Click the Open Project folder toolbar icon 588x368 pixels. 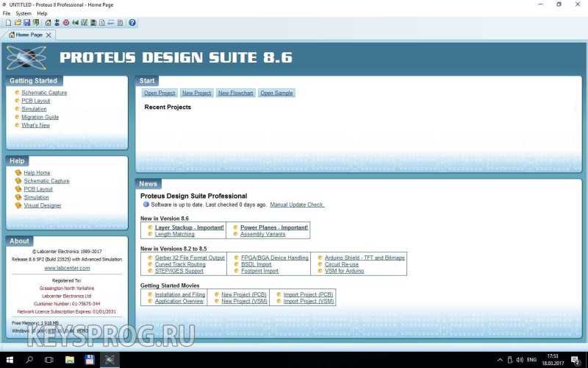pyautogui.click(x=18, y=23)
